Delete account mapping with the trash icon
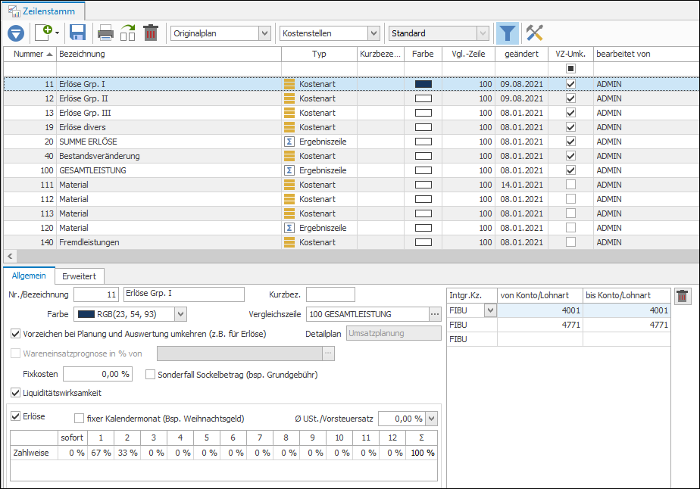This screenshot has width=700, height=489. [683, 297]
